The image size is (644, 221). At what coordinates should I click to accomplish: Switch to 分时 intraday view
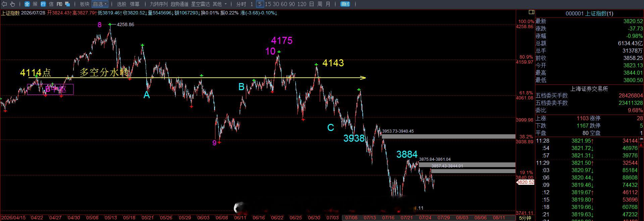point(241,4)
